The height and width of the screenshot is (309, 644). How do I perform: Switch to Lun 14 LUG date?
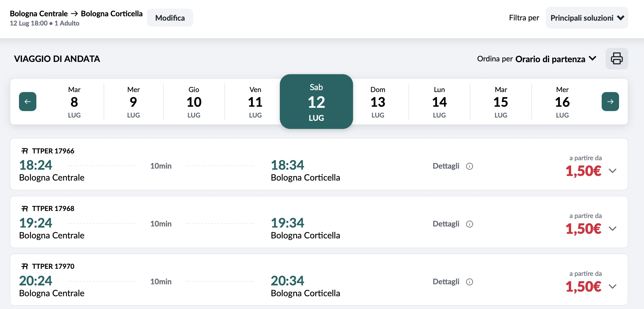439,102
